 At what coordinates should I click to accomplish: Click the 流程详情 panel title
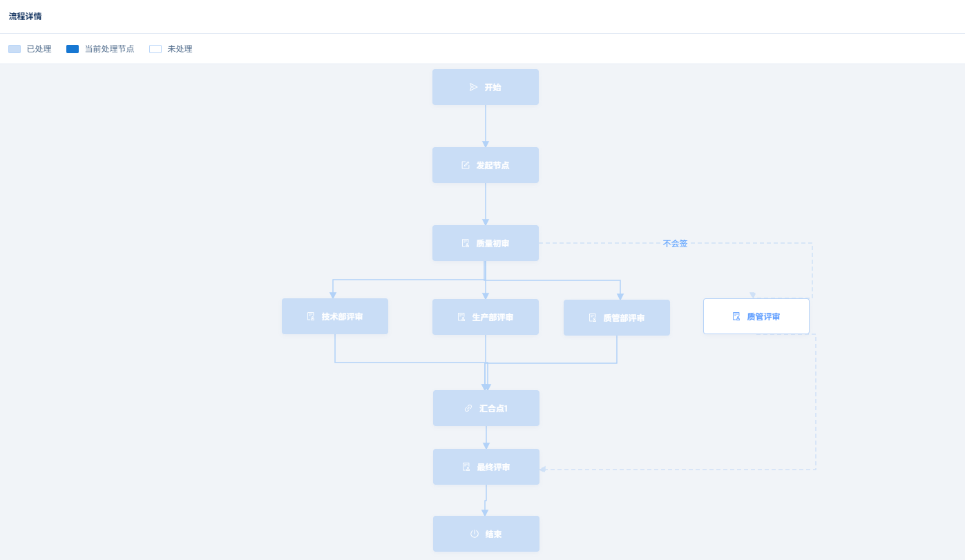pyautogui.click(x=25, y=17)
